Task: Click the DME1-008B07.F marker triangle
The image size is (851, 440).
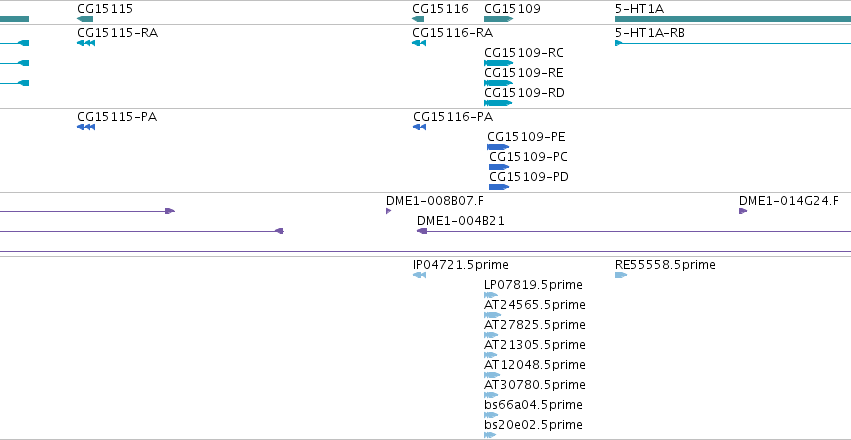Action: tap(389, 211)
